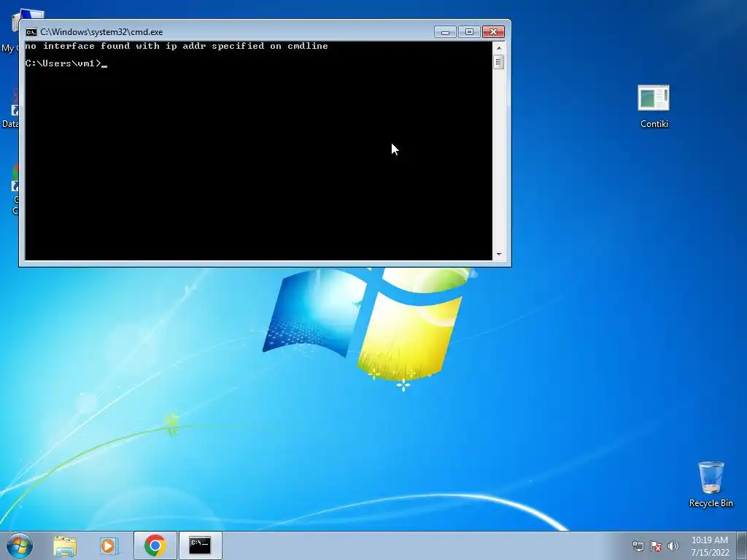The height and width of the screenshot is (560, 747).
Task: Open the network status tray icon
Action: point(638,546)
